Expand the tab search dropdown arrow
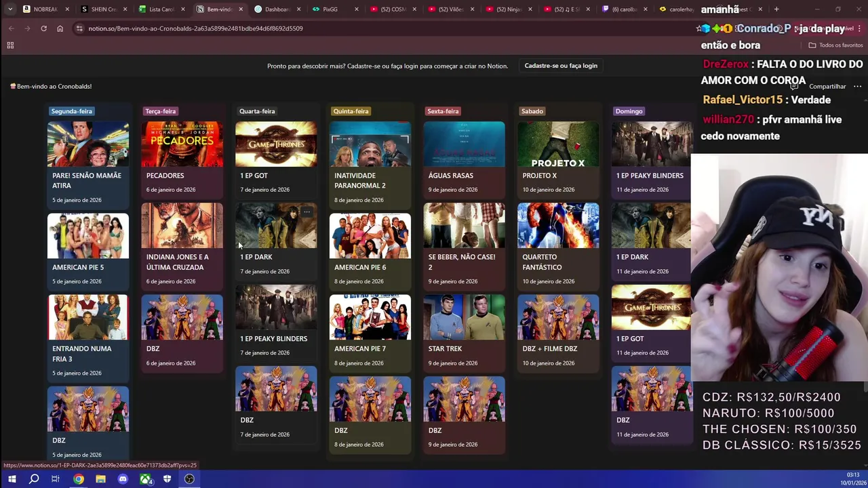This screenshot has height=488, width=868. coord(10,9)
